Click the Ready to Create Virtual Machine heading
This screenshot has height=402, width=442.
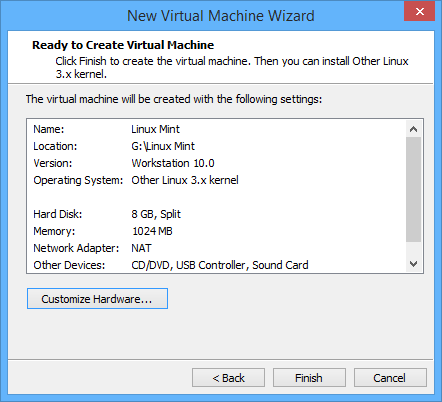(123, 45)
